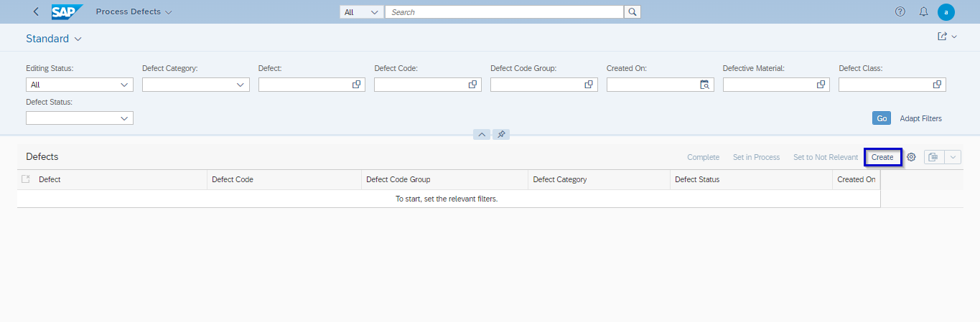Viewport: 980px width, 322px height.
Task: Toggle the select all rows checkbox
Action: click(x=26, y=179)
